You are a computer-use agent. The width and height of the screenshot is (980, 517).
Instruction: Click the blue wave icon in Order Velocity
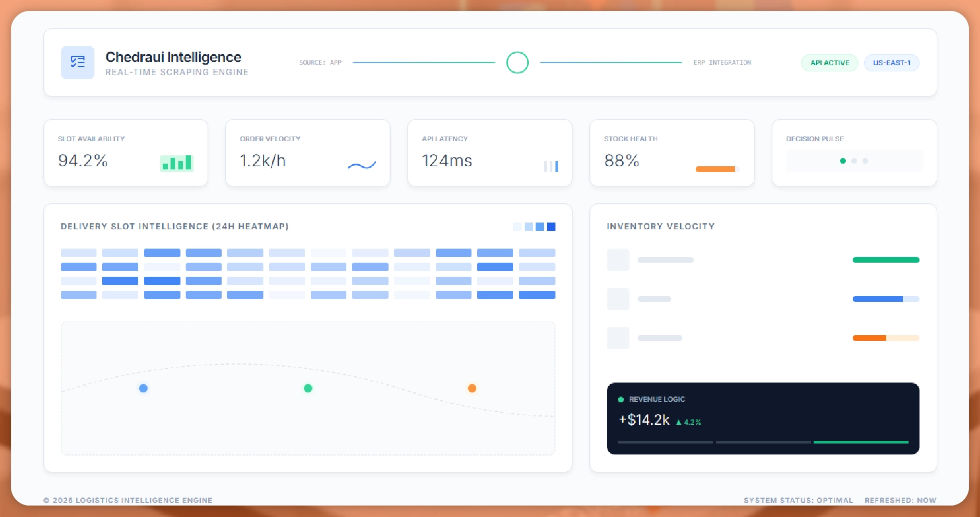361,166
